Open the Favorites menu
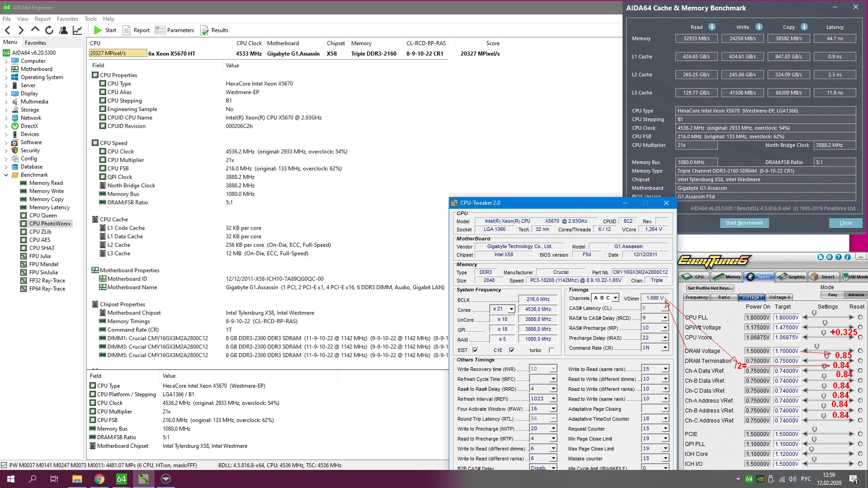 click(x=67, y=19)
